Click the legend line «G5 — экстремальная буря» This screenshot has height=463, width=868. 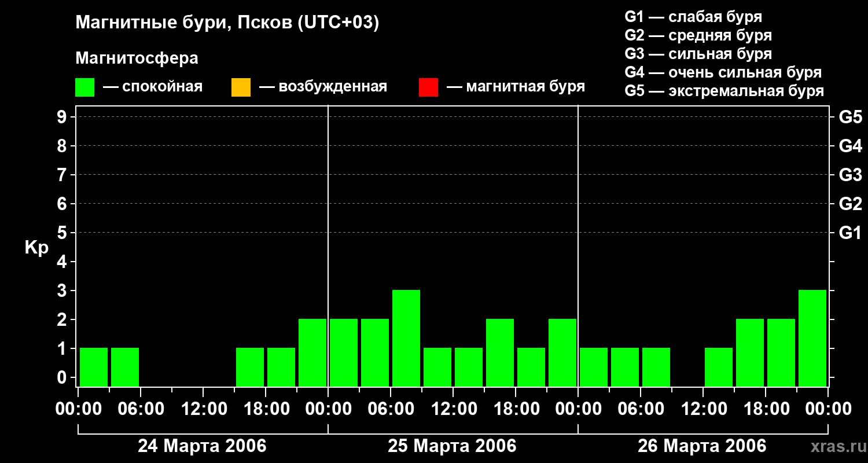tap(724, 91)
